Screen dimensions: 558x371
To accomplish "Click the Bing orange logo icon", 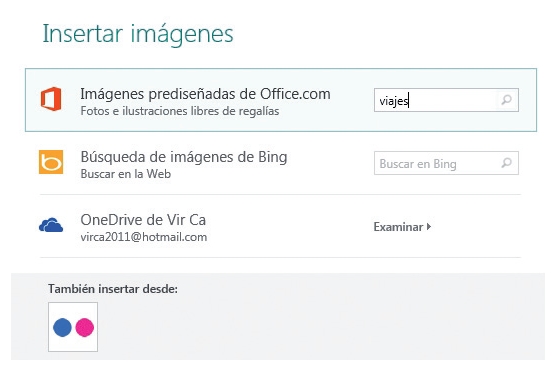I will pyautogui.click(x=51, y=162).
